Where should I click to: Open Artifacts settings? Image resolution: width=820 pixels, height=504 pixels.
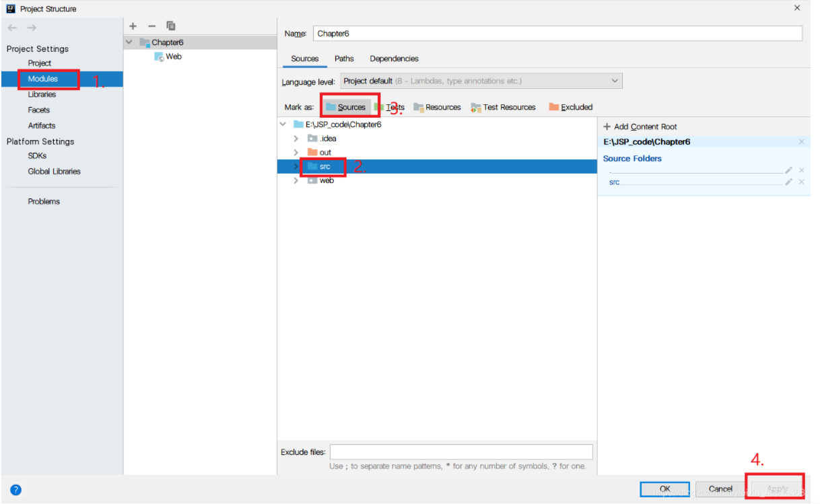click(42, 126)
